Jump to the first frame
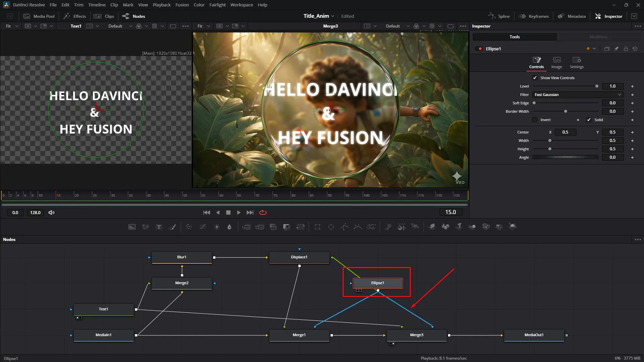Image resolution: width=644 pixels, height=362 pixels. (207, 212)
